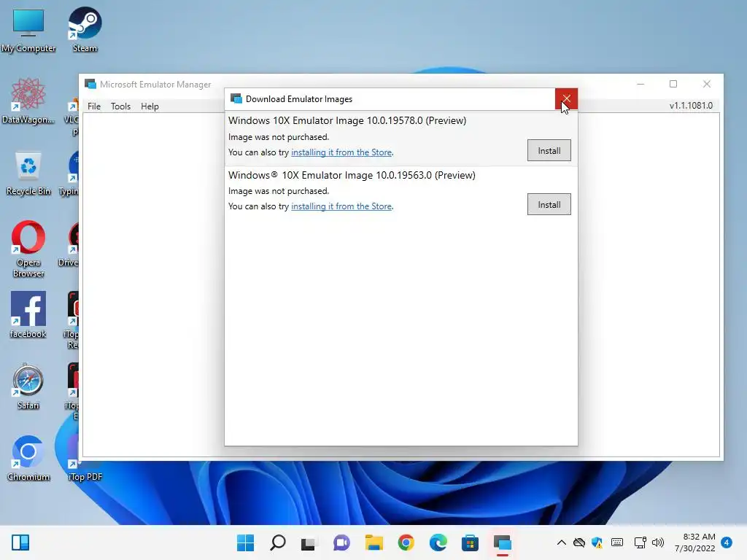Open clock showing 8:32 AM
Image resolution: width=747 pixels, height=560 pixels.
pyautogui.click(x=694, y=542)
